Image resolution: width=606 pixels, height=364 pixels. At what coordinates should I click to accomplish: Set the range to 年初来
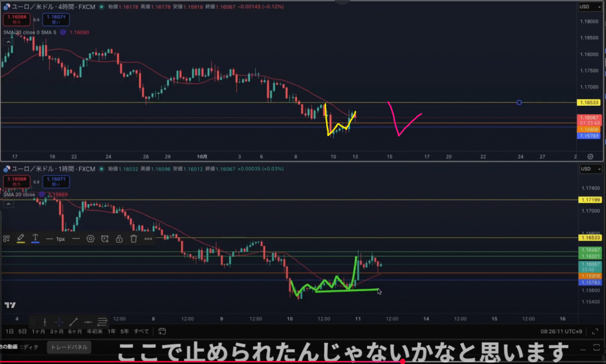click(95, 331)
